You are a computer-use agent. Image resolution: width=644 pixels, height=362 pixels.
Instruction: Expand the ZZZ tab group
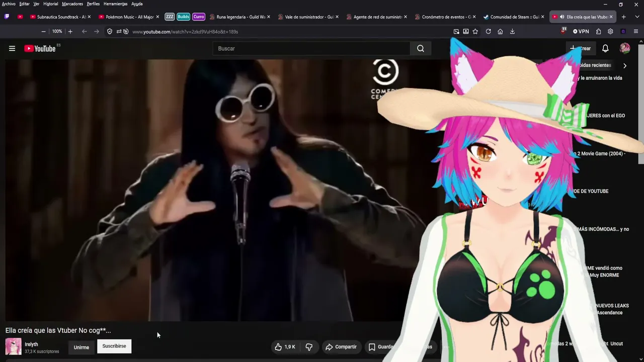(170, 17)
